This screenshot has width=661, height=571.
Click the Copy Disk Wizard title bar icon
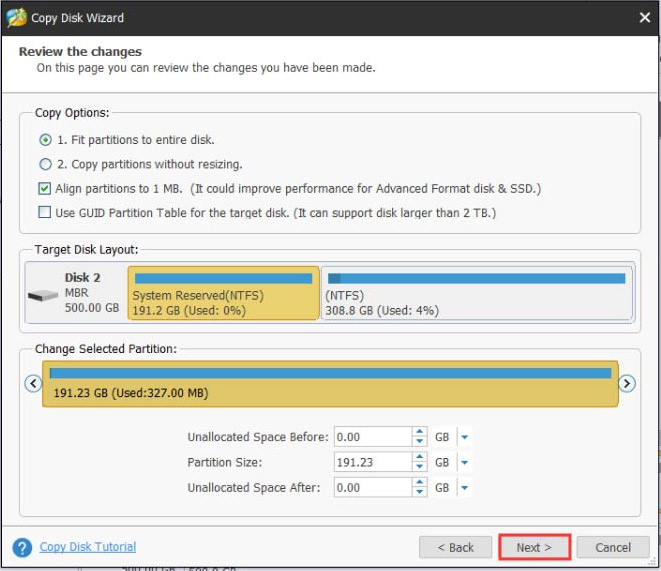click(x=16, y=17)
